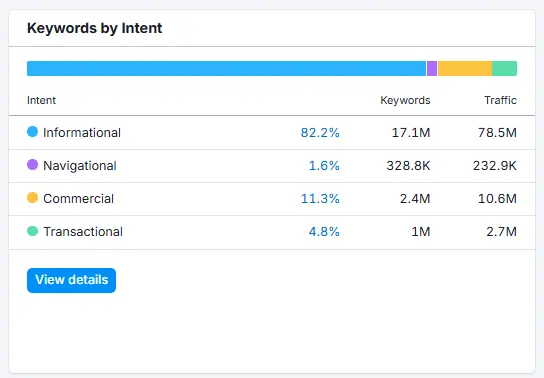The height and width of the screenshot is (378, 544).
Task: Click the Intent column header
Action: coord(41,100)
